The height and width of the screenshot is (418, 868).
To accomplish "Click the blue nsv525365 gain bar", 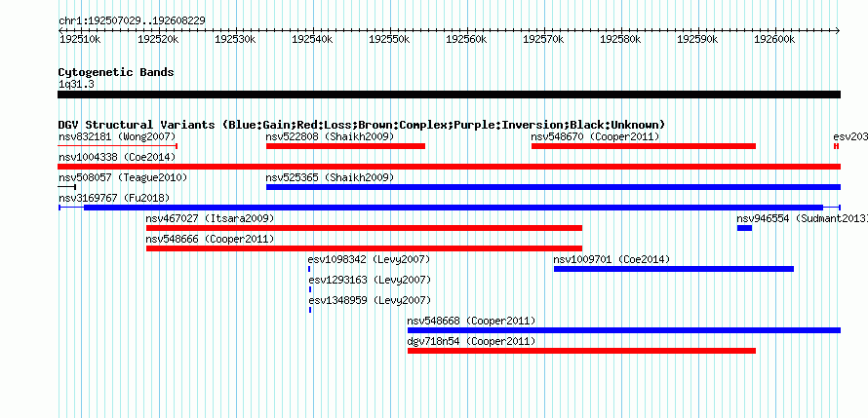I will click(x=553, y=187).
